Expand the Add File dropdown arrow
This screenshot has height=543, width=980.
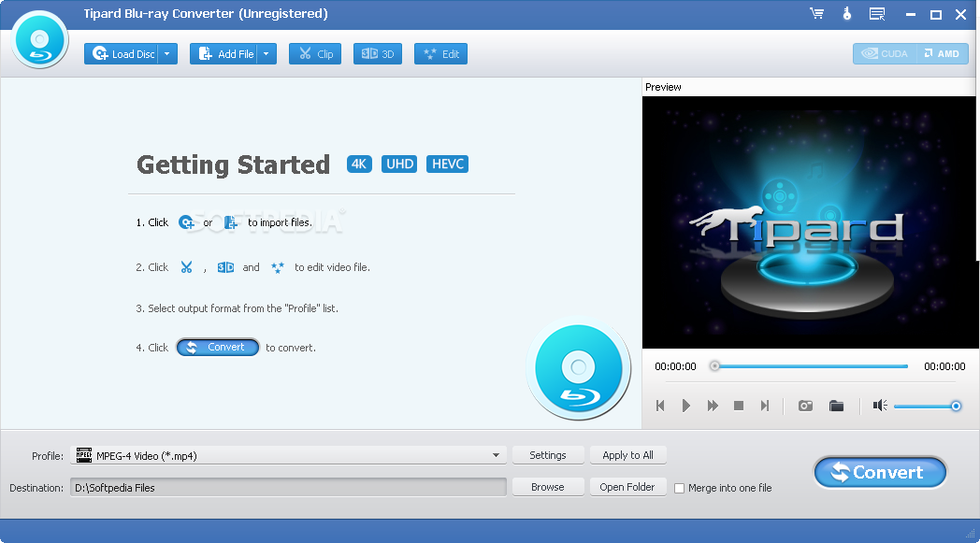click(267, 54)
